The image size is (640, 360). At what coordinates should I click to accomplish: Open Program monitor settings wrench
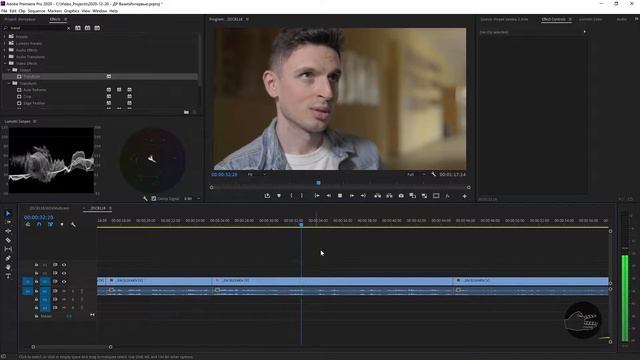coord(433,174)
